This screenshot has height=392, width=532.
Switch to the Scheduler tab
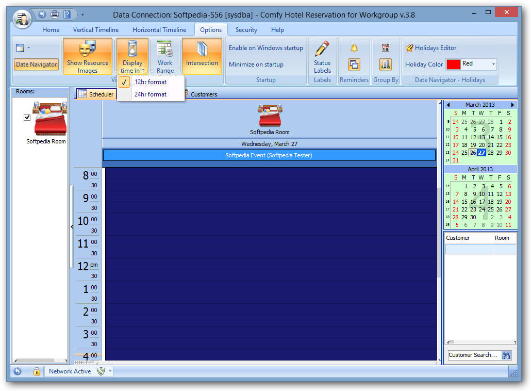click(x=96, y=94)
